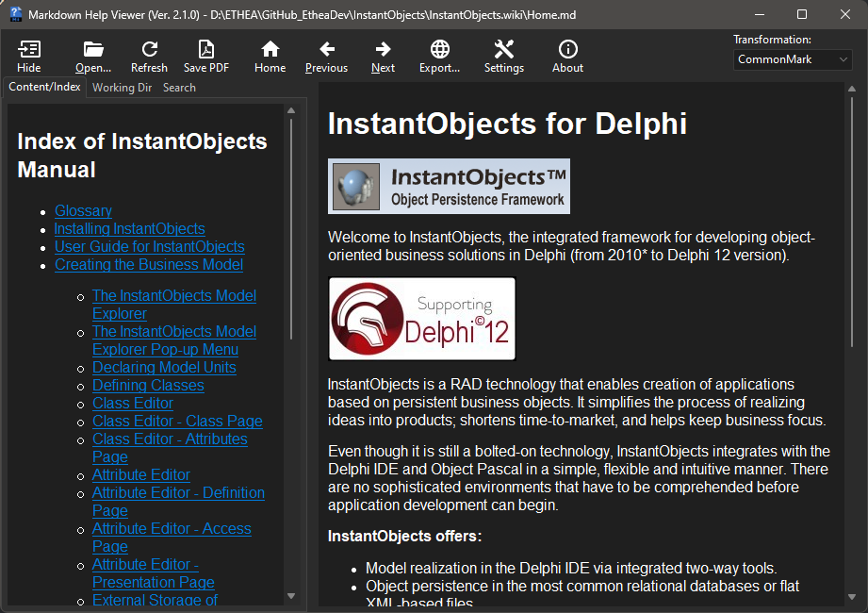Image resolution: width=868 pixels, height=613 pixels.
Task: Click the 'InstantObjects for Delphi' heading
Action: coord(507,123)
